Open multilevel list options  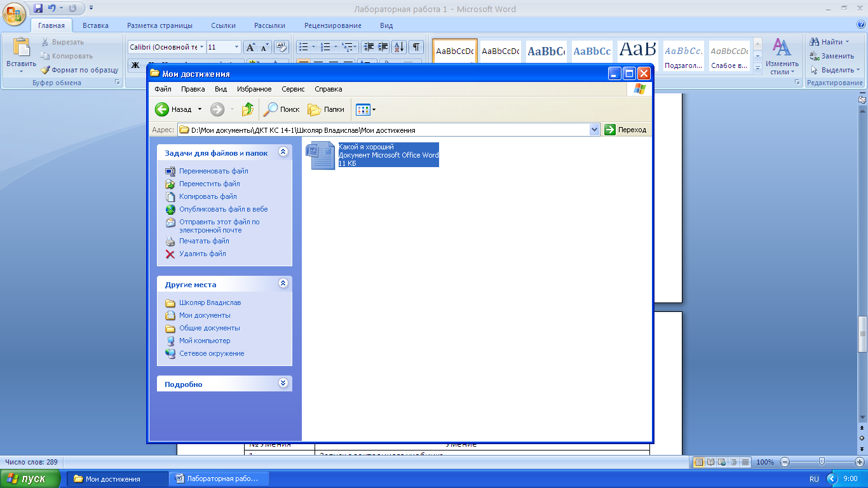tap(349, 47)
